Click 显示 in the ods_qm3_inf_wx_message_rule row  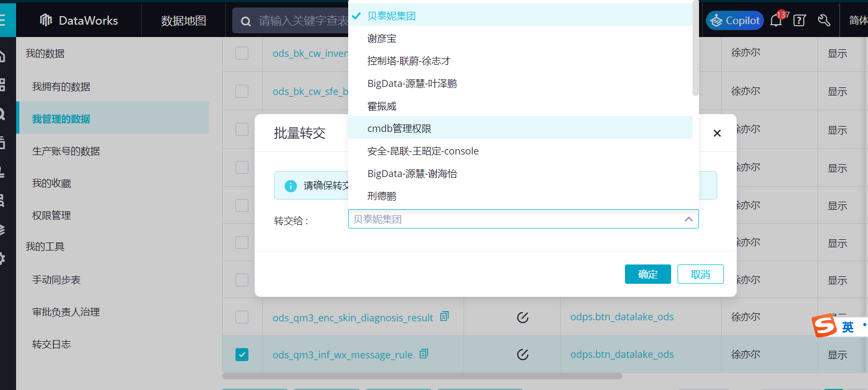[x=837, y=355]
